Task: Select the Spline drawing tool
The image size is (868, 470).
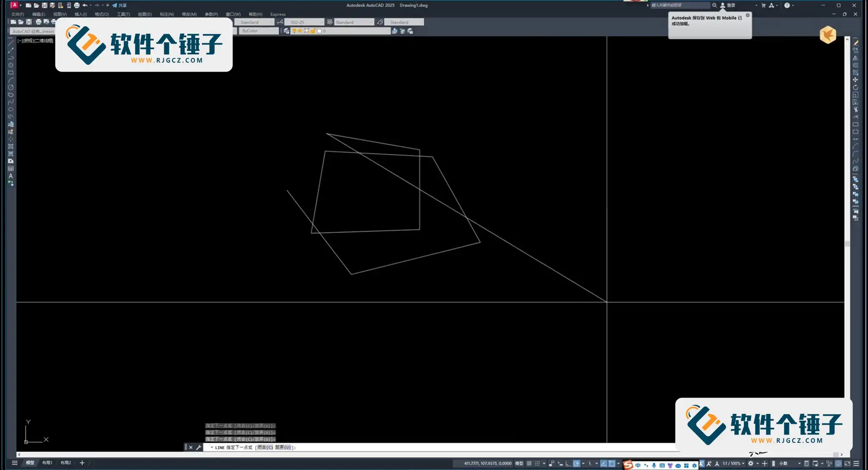Action: pyautogui.click(x=9, y=103)
